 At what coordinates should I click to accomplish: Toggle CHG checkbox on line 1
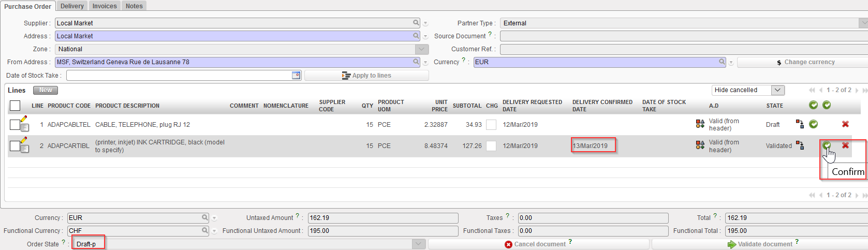[x=491, y=125]
